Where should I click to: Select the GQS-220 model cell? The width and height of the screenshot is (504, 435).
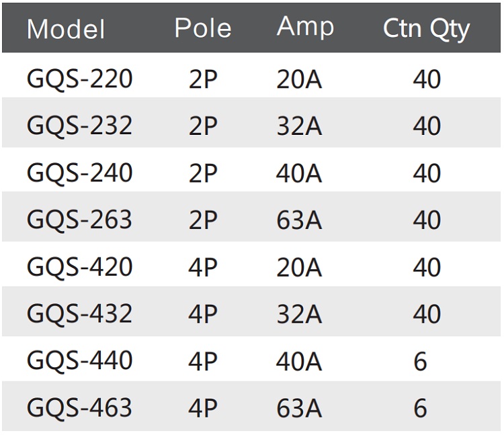79,79
